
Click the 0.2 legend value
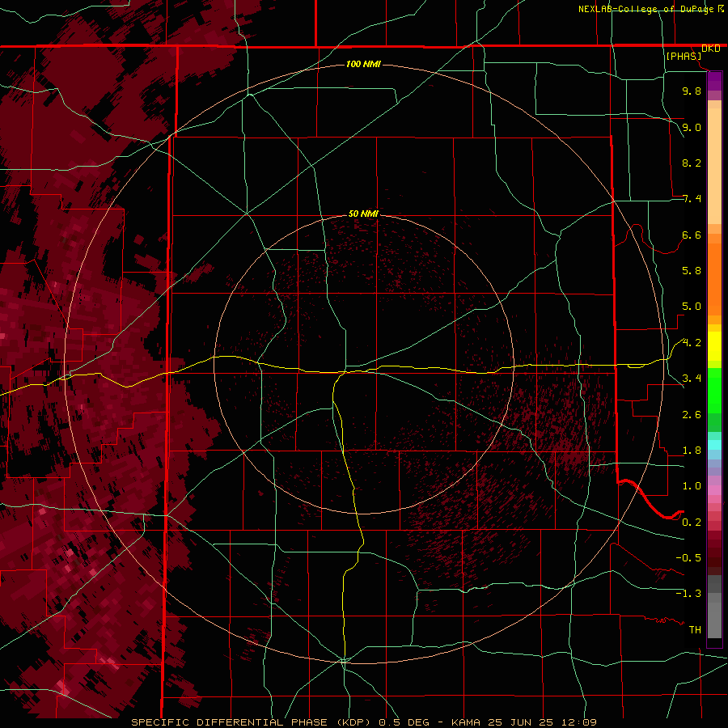pyautogui.click(x=692, y=523)
